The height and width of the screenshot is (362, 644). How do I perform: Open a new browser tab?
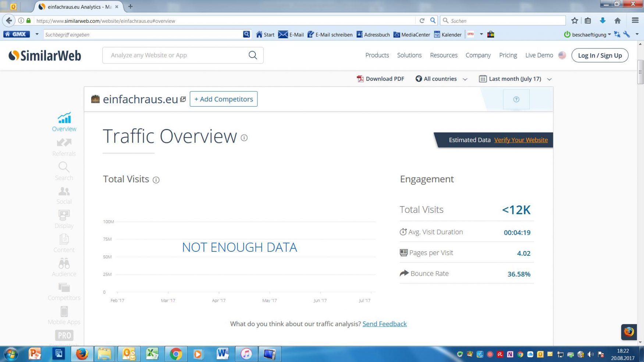(130, 7)
